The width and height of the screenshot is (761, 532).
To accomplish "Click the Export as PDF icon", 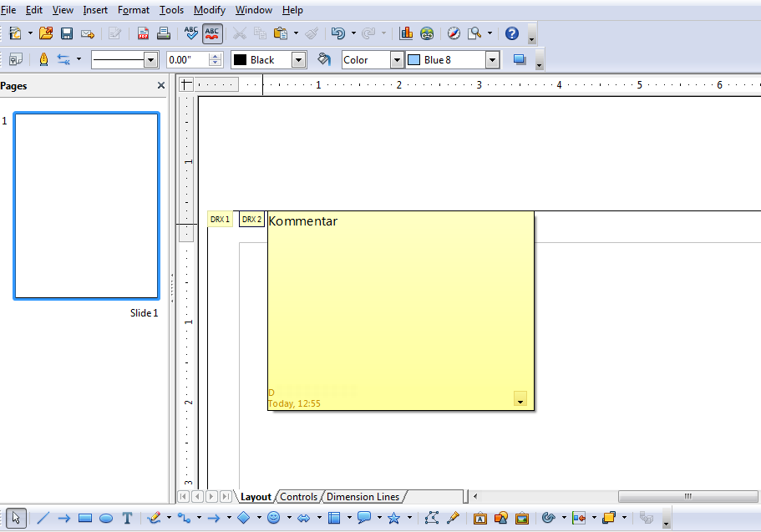I will click(142, 33).
